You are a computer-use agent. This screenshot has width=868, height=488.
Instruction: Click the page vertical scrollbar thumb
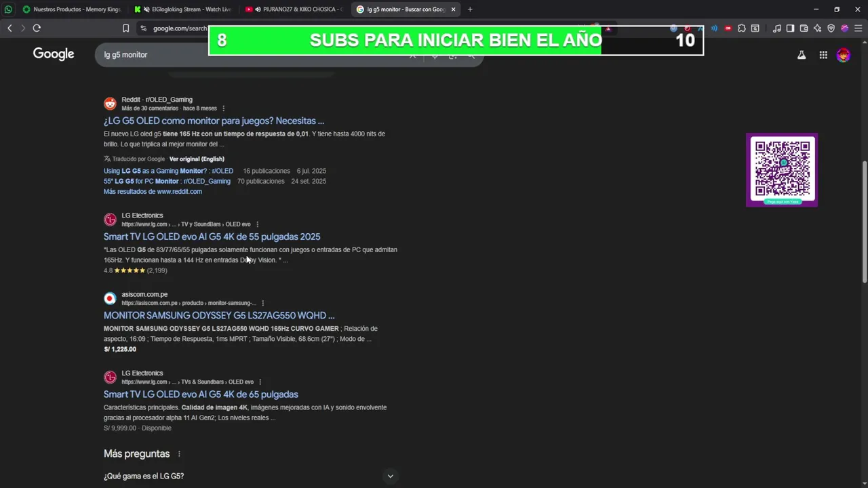pos(864,222)
